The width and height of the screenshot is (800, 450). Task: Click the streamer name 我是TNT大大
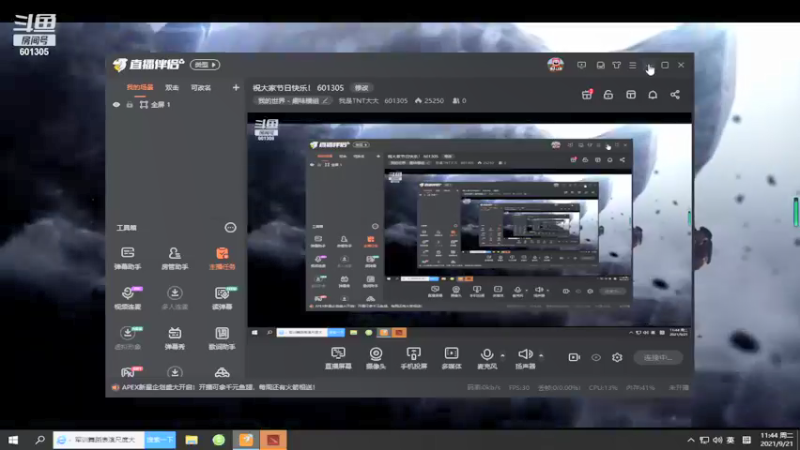[359, 101]
